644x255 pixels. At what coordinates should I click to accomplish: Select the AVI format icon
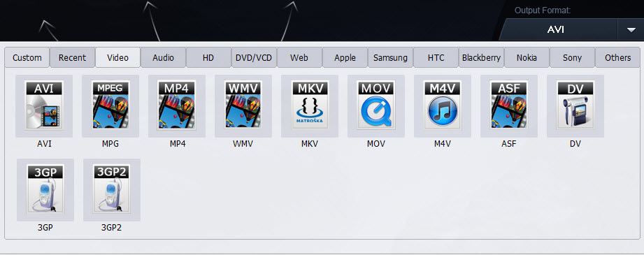[44, 106]
